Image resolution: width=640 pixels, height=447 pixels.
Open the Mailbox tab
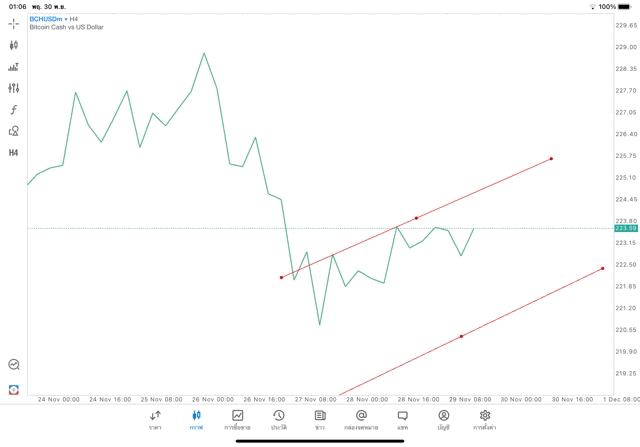pos(361,419)
